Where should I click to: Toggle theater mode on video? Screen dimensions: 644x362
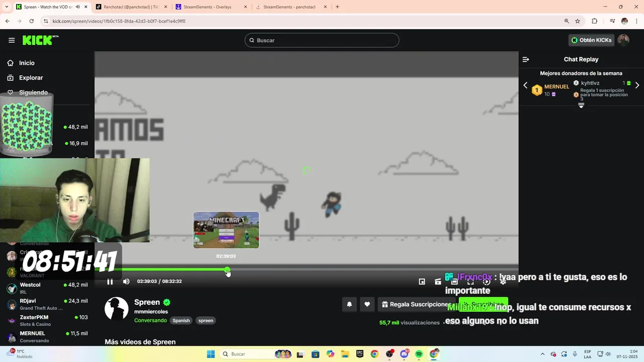(x=454, y=282)
